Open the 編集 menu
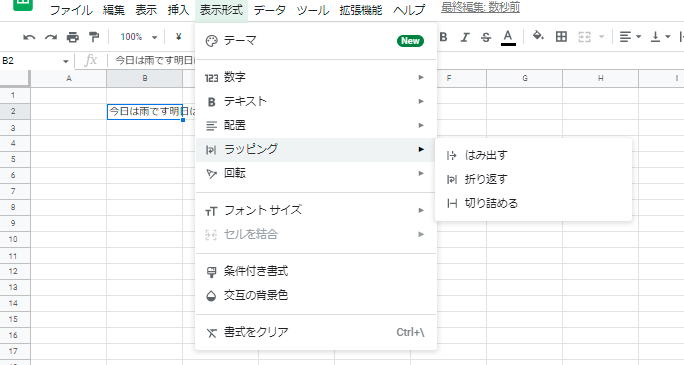 [113, 10]
